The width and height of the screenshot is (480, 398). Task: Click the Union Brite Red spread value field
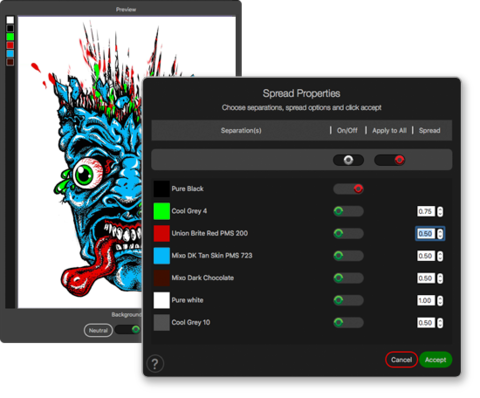(x=426, y=233)
